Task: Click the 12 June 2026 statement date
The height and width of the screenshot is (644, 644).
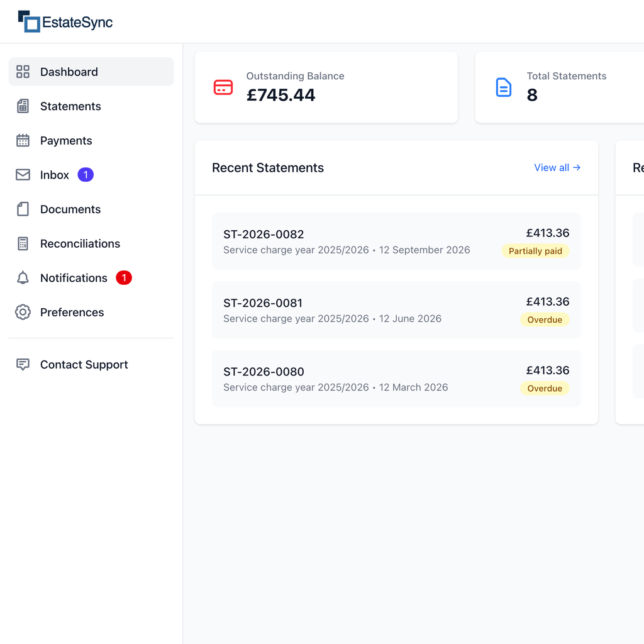Action: tap(410, 318)
